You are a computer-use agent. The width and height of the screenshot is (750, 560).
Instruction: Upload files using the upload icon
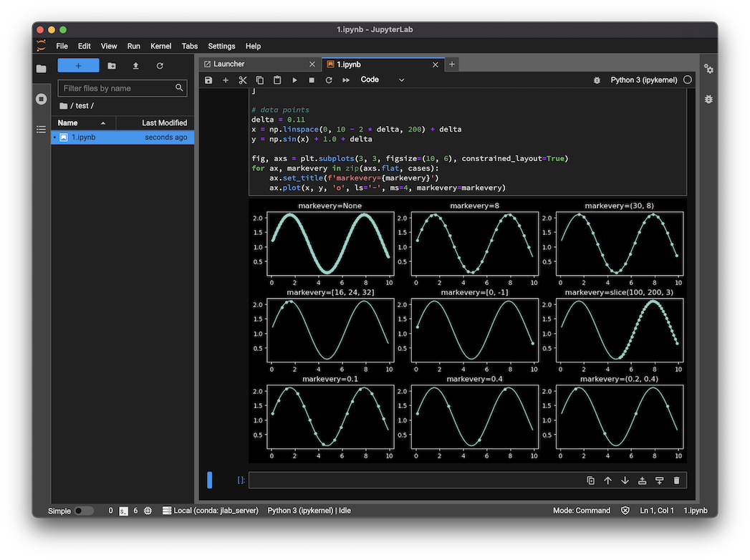tap(135, 66)
